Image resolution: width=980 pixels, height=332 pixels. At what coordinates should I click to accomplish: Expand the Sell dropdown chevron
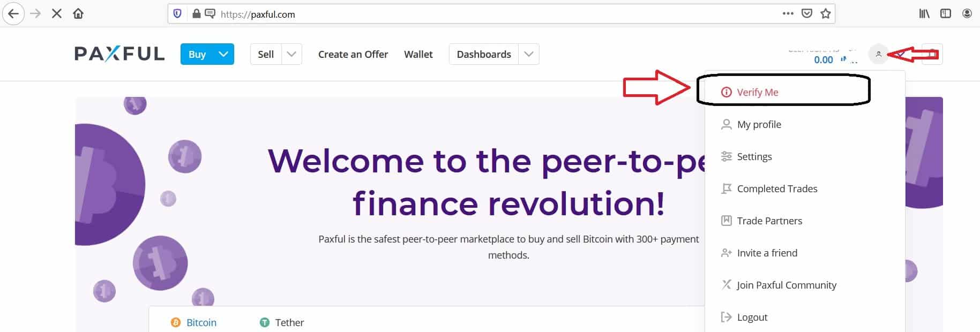(x=291, y=54)
